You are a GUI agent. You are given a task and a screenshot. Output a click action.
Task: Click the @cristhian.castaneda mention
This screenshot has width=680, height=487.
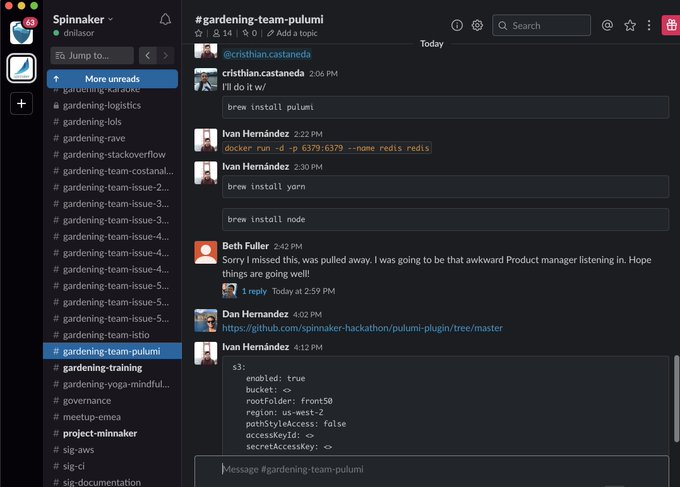pos(267,54)
